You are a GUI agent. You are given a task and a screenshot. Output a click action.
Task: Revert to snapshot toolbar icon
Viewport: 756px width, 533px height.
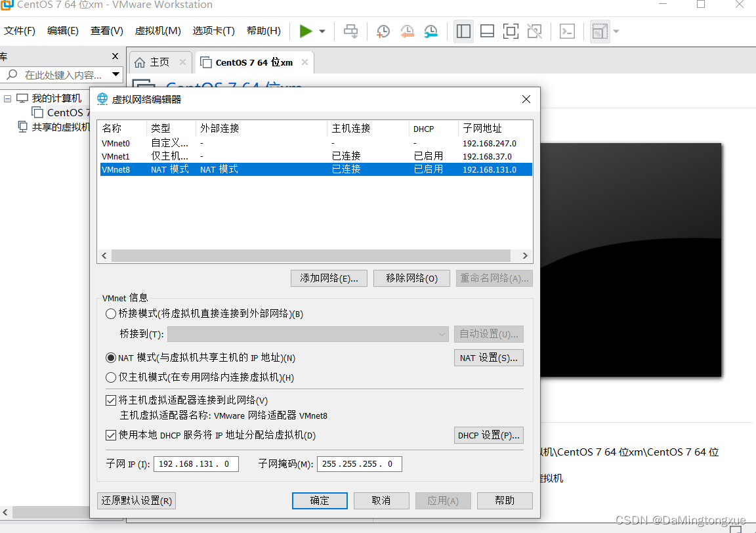[407, 32]
